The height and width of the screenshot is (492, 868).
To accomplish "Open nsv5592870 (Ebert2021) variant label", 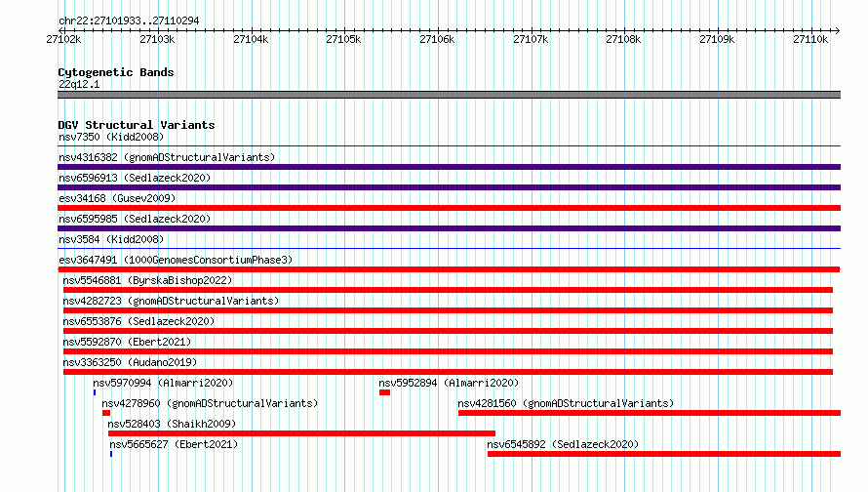I will (x=127, y=342).
